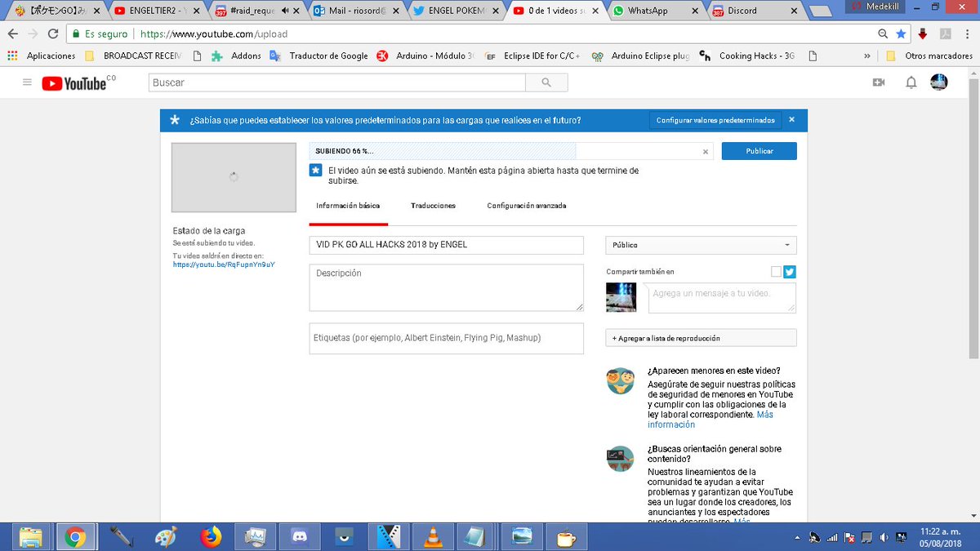Viewport: 980px width, 551px height.
Task: Open the notifications bell
Action: (x=911, y=82)
